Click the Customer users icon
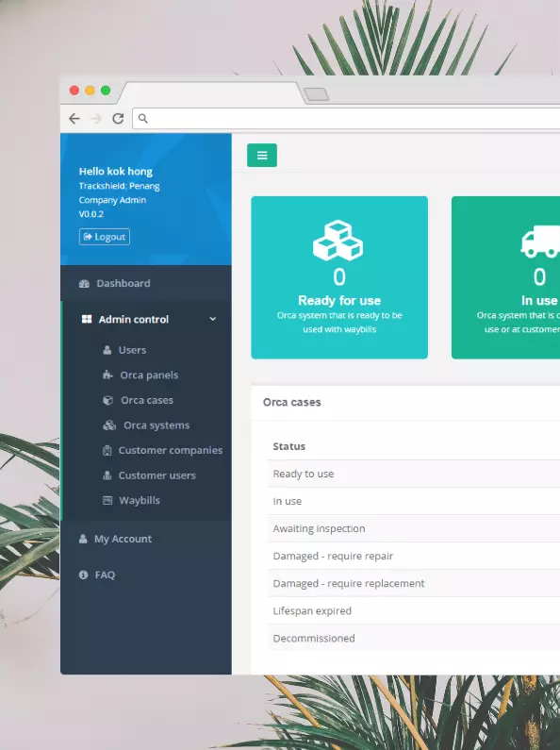The height and width of the screenshot is (750, 560). pos(107,475)
